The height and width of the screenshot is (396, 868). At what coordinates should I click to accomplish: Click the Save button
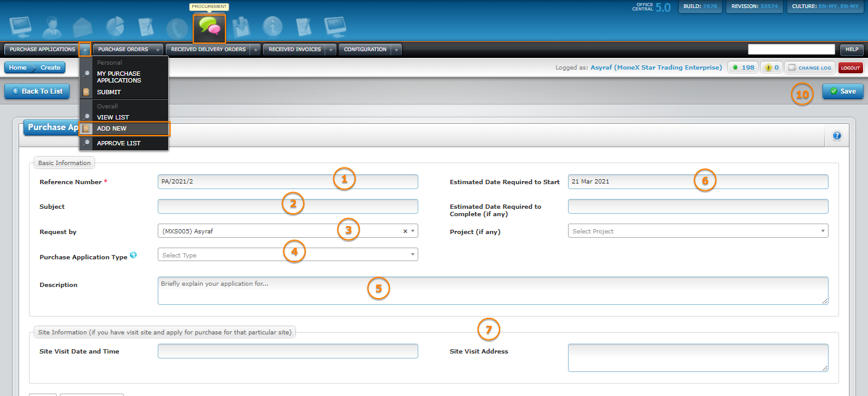843,91
